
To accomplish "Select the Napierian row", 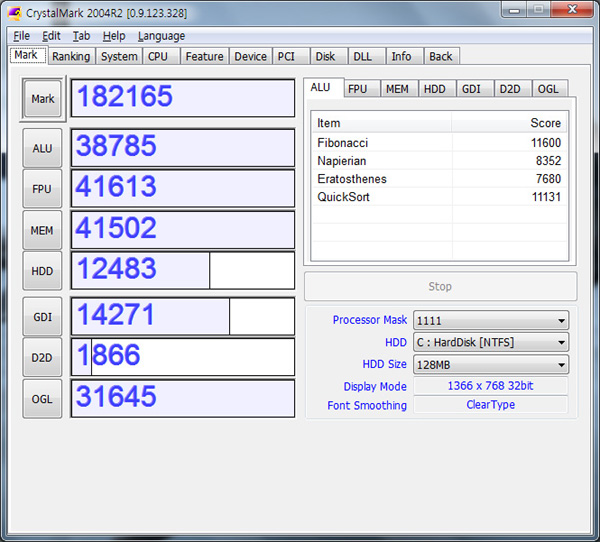I will (x=439, y=161).
